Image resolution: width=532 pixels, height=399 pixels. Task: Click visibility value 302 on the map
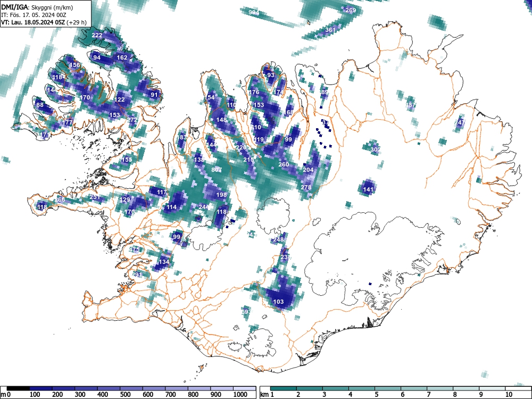[375, 149]
